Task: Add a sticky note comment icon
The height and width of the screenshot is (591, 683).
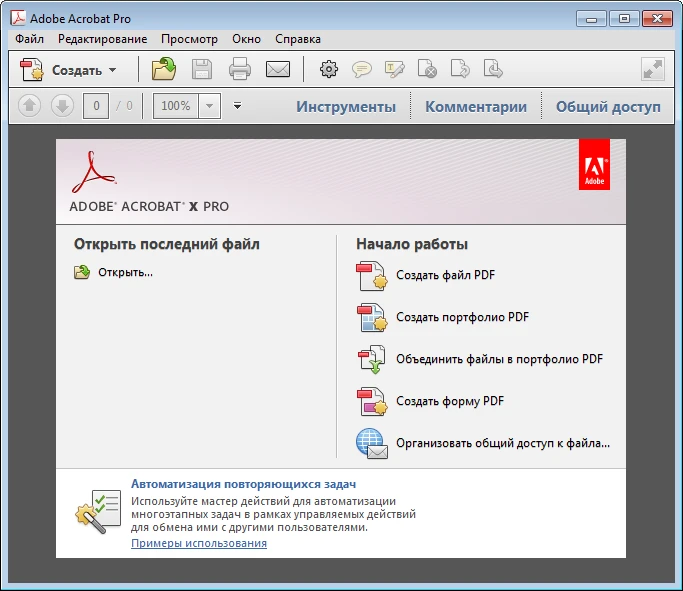Action: 361,69
